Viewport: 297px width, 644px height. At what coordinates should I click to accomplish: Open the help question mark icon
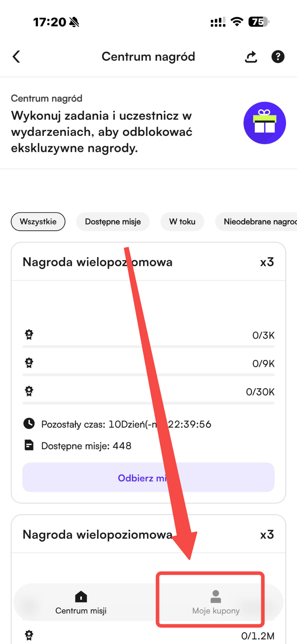278,57
